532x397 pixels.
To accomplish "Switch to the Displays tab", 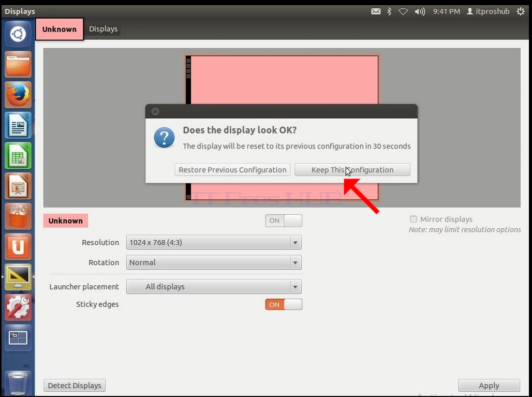I will tap(103, 29).
